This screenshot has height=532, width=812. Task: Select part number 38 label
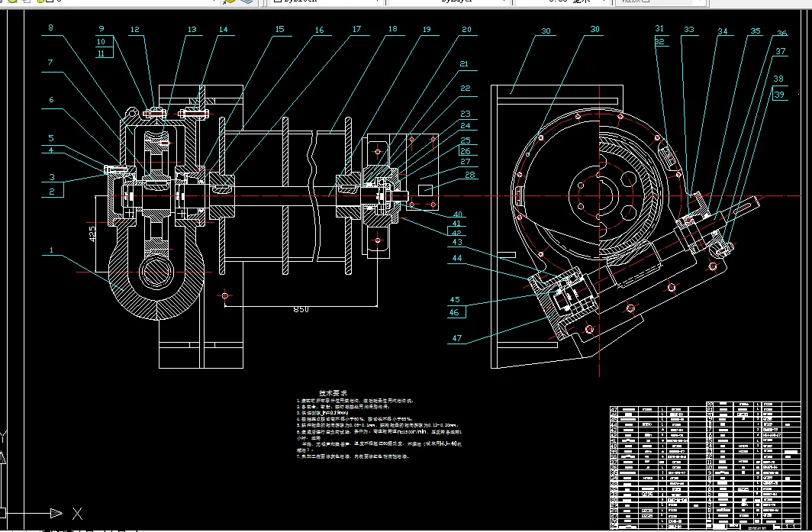[778, 79]
